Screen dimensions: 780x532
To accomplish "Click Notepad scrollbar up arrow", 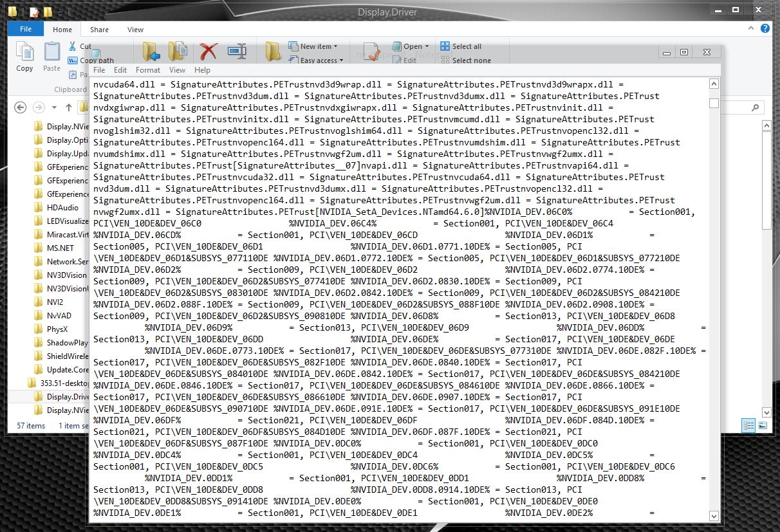I will (713, 84).
